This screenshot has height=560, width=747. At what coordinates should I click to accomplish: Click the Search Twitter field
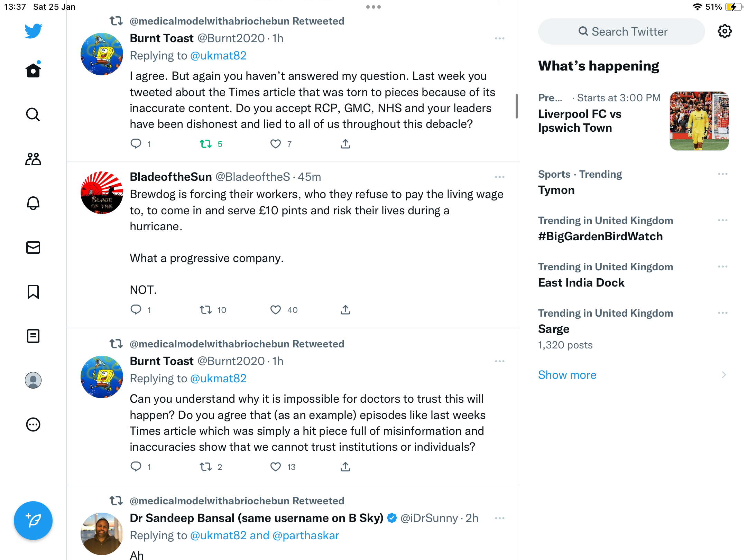click(x=621, y=31)
